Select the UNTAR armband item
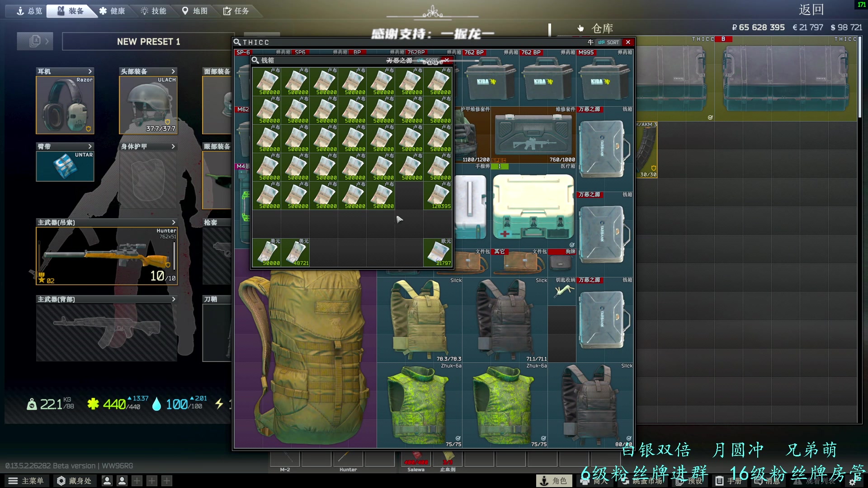The width and height of the screenshot is (868, 488). pos(65,166)
